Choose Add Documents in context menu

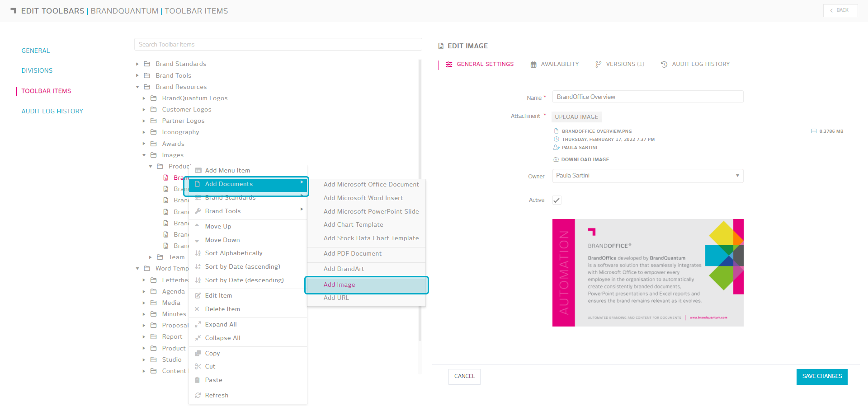248,184
